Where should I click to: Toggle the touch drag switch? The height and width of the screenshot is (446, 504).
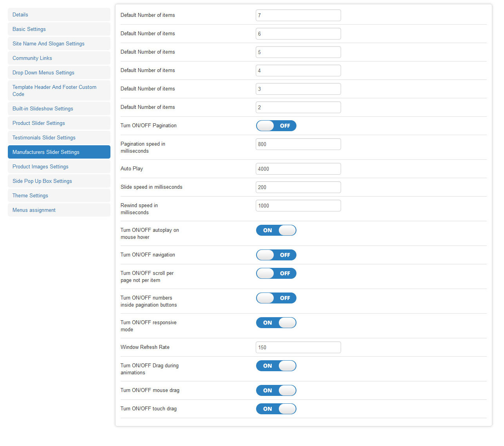coord(276,409)
